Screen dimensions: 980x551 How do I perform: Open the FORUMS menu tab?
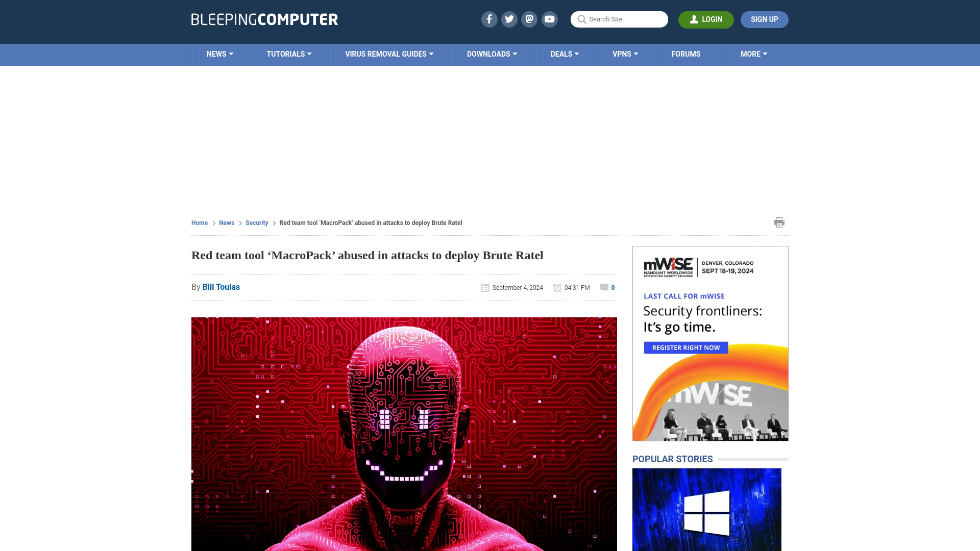point(686,54)
